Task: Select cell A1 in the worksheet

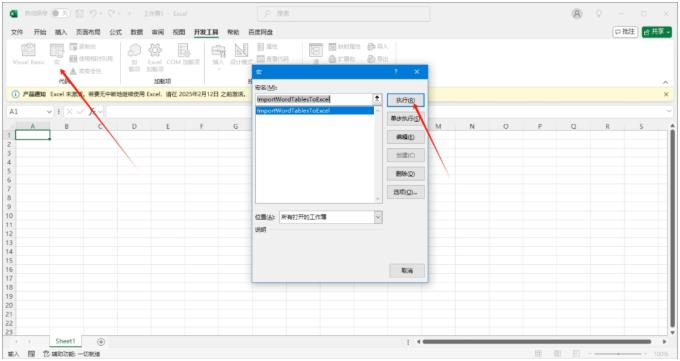Action: (33, 135)
